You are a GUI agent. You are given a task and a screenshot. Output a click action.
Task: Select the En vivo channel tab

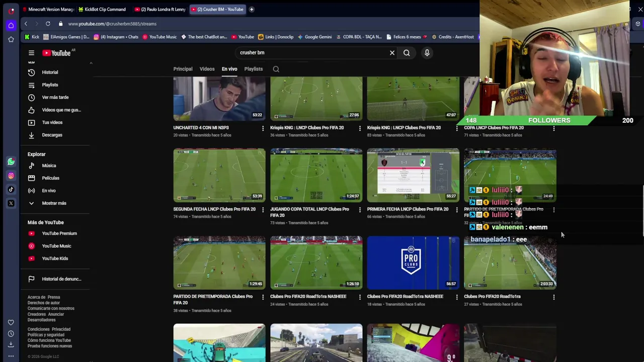pos(229,69)
